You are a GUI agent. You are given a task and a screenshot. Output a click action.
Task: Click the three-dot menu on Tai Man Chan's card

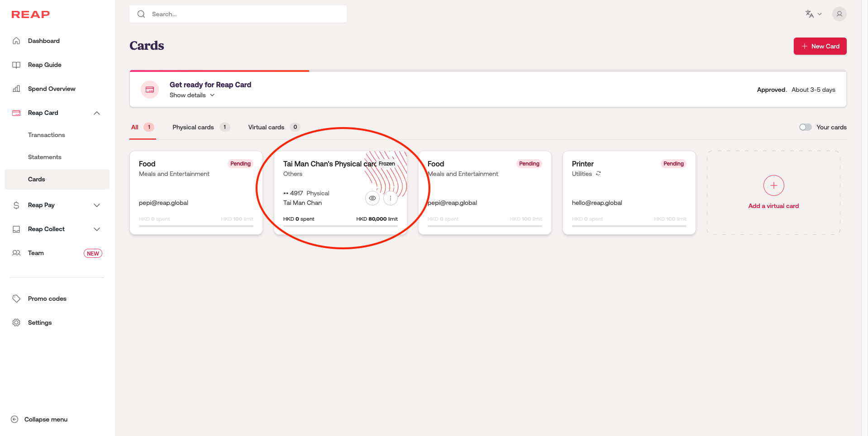click(x=390, y=198)
